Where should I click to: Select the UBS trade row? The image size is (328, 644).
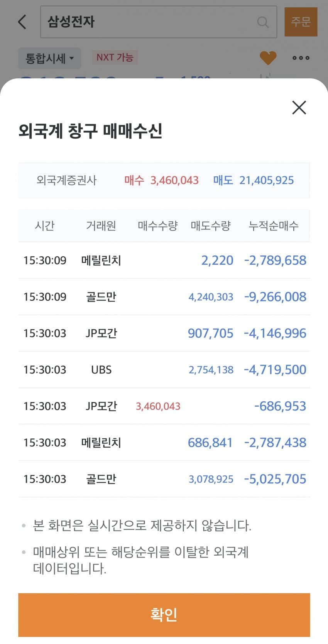click(x=164, y=370)
